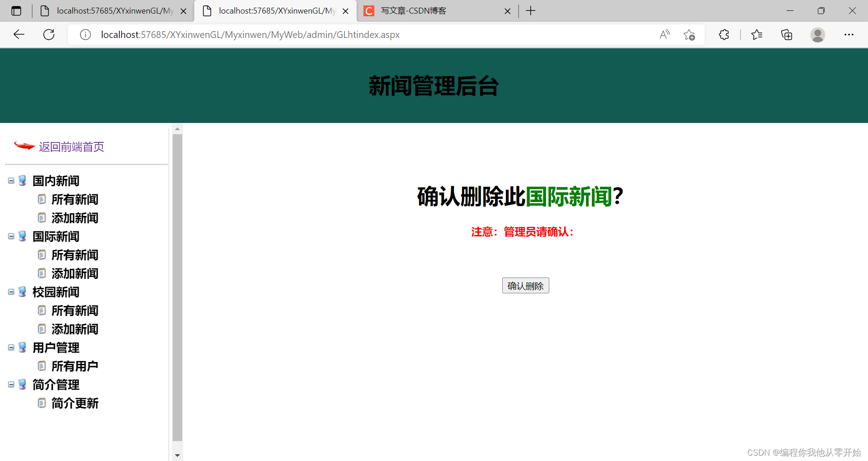The height and width of the screenshot is (461, 868).
Task: Click the document icon beside 简介更新
Action: pyautogui.click(x=42, y=402)
